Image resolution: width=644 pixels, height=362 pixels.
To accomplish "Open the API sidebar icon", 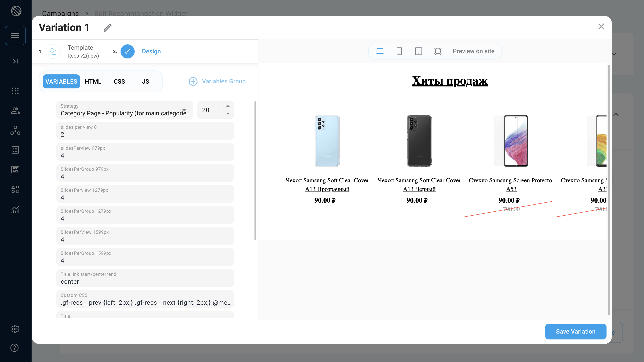I will (x=15, y=170).
